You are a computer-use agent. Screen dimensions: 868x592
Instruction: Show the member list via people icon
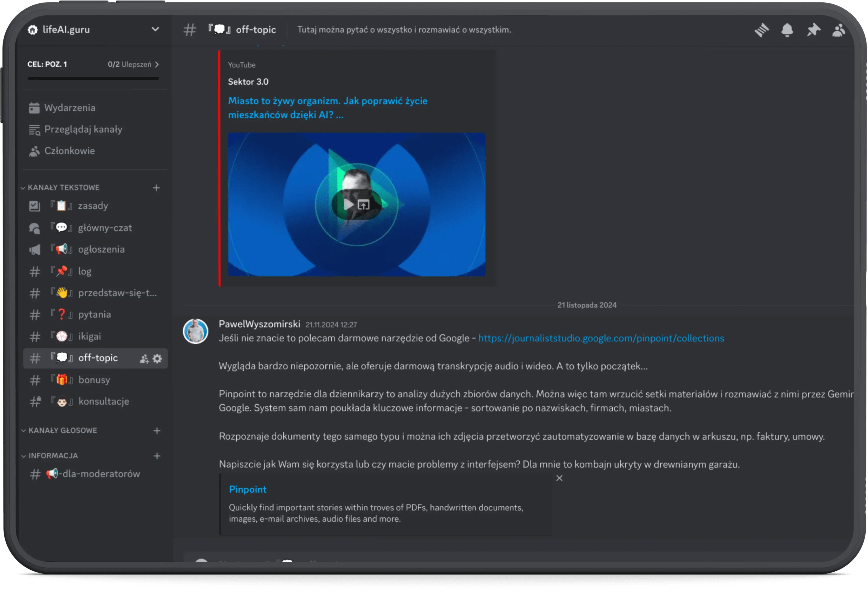838,30
